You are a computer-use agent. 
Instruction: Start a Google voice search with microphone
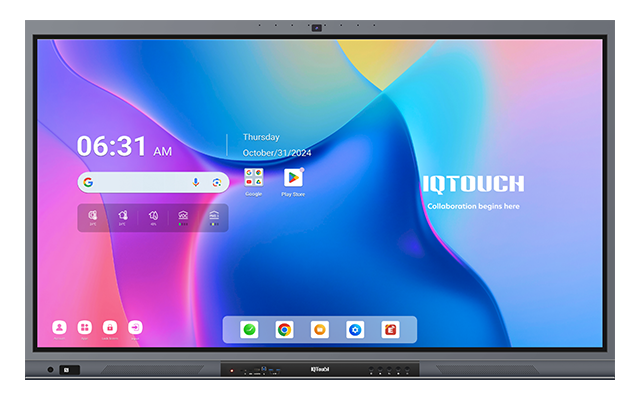(196, 182)
